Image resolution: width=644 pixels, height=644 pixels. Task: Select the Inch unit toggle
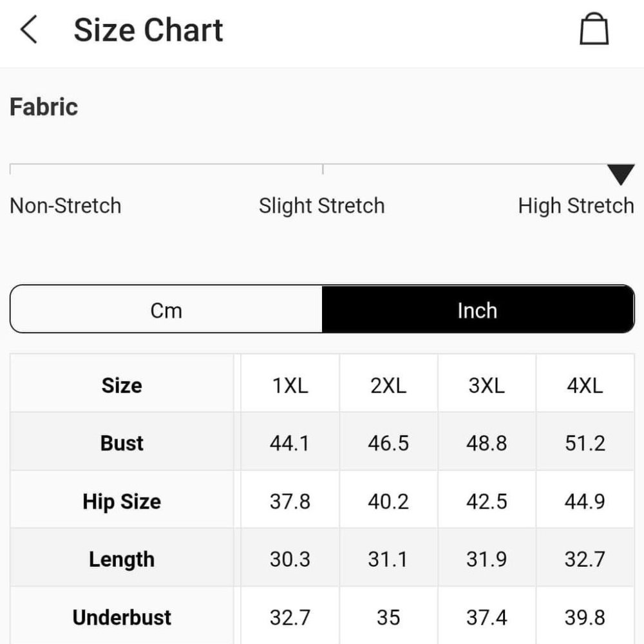tap(478, 309)
